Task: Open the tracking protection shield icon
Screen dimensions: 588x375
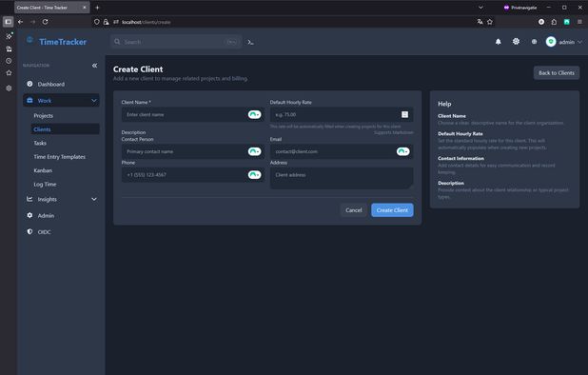Action: pos(97,22)
